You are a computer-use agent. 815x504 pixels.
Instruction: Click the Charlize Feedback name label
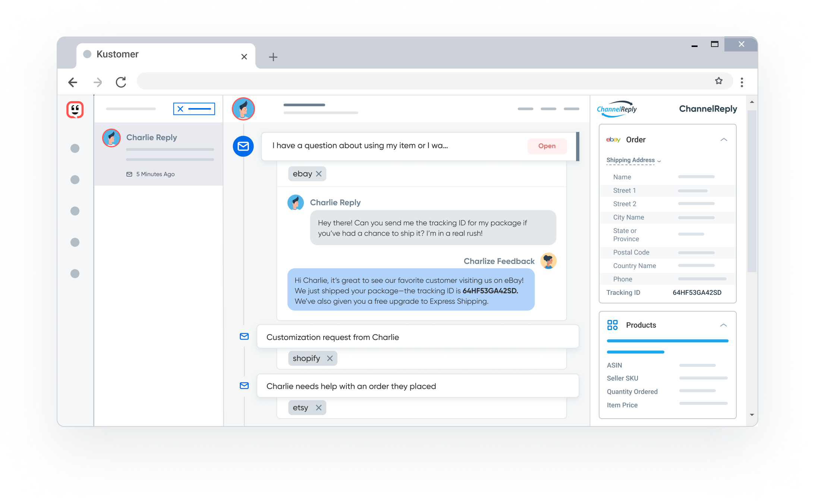499,261
